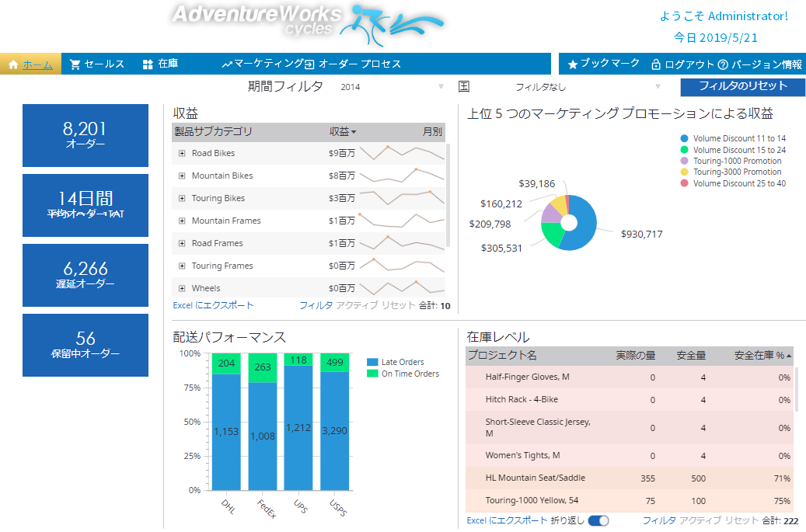This screenshot has height=532, width=806.
Task: Open the セールス menu tab
Action: (104, 64)
